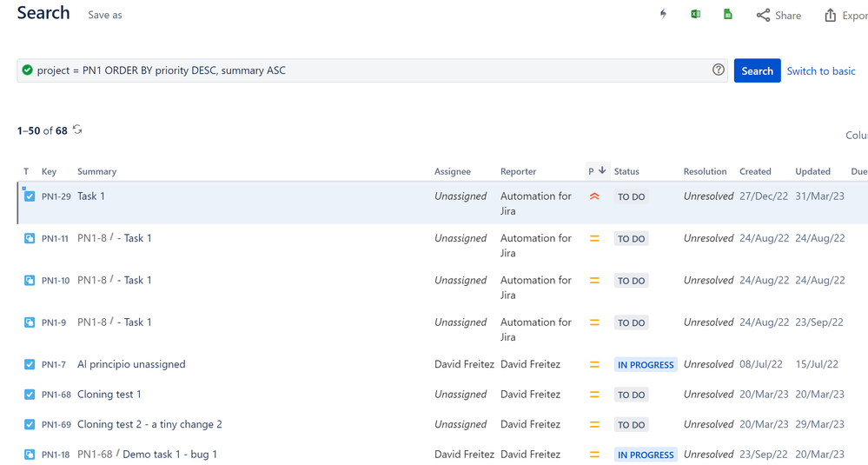Open issue key PN1-9
Image resolution: width=868 pixels, height=465 pixels.
point(54,322)
